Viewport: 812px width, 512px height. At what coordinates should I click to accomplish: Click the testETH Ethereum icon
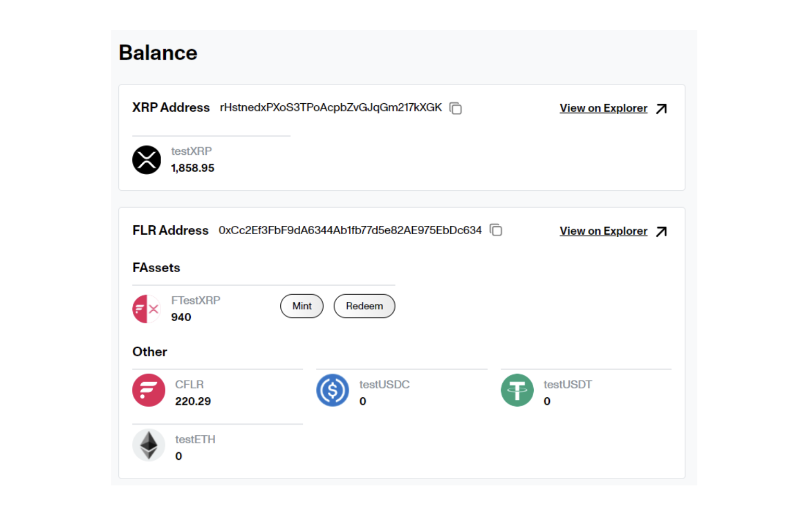pos(149,445)
